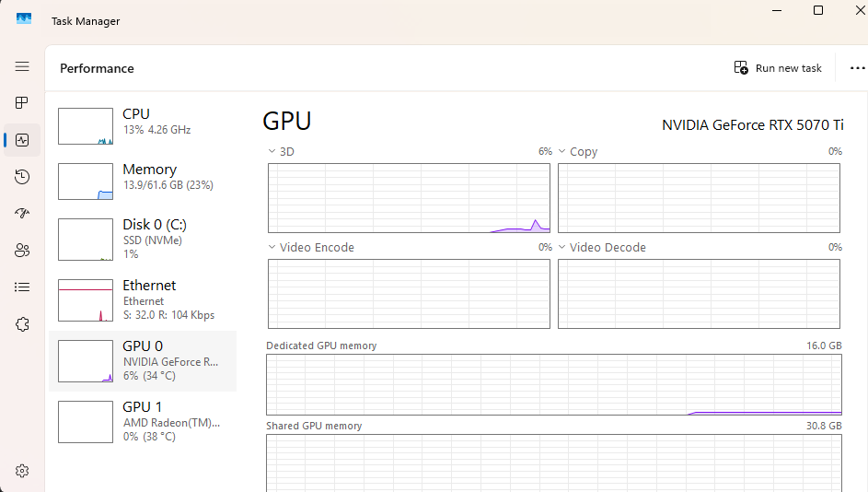Viewport: 868px width, 492px height.
Task: Click the Ethernet throughput mini graph
Action: coord(86,300)
